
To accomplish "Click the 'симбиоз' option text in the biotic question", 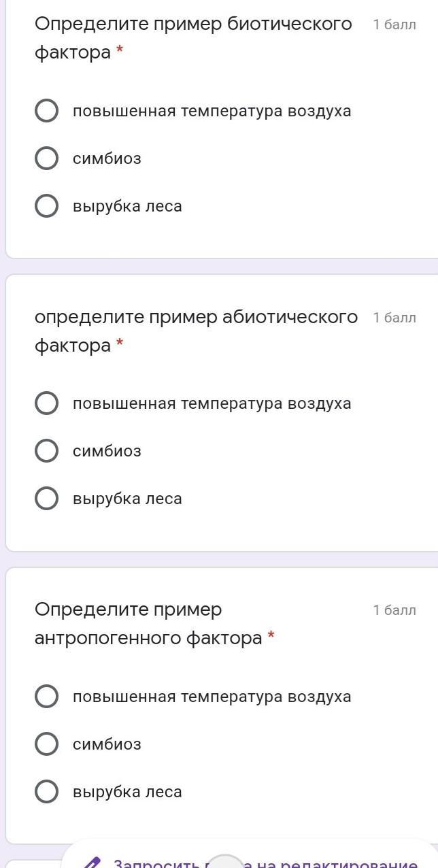I will tap(107, 158).
